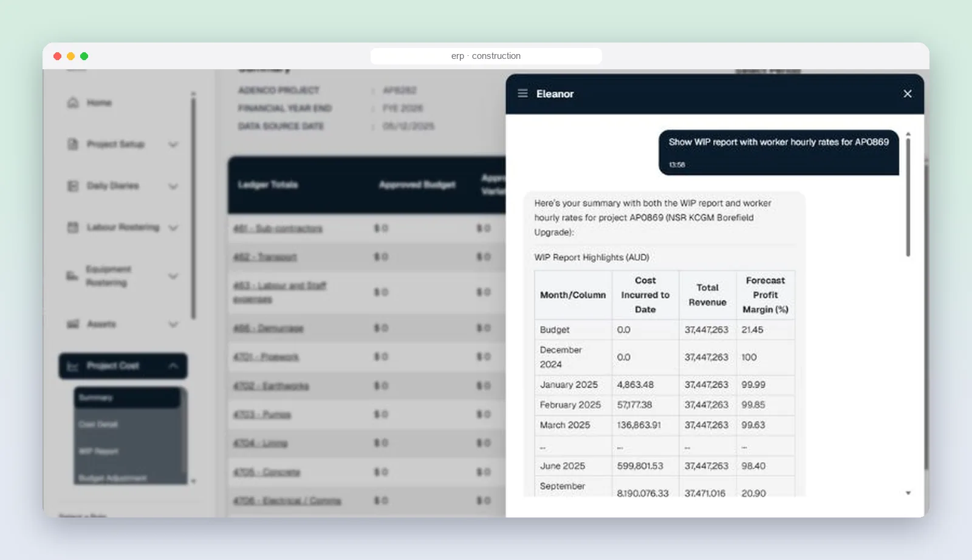Click the user message about AP0869 WIP report

coord(779,152)
